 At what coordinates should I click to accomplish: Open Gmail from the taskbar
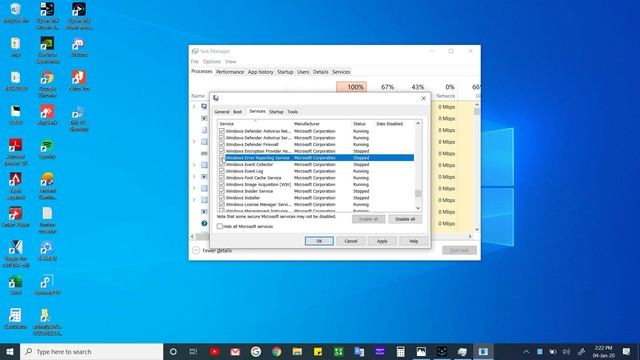235,351
